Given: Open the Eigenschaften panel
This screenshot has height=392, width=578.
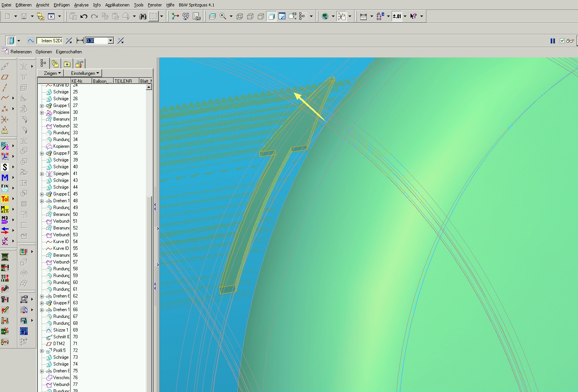Looking at the screenshot, I should (x=69, y=52).
